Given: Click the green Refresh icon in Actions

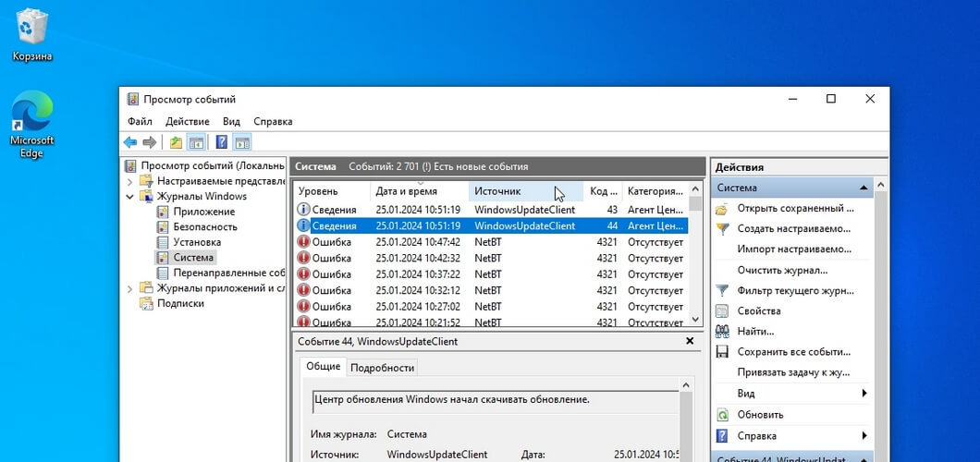Looking at the screenshot, I should 722,415.
